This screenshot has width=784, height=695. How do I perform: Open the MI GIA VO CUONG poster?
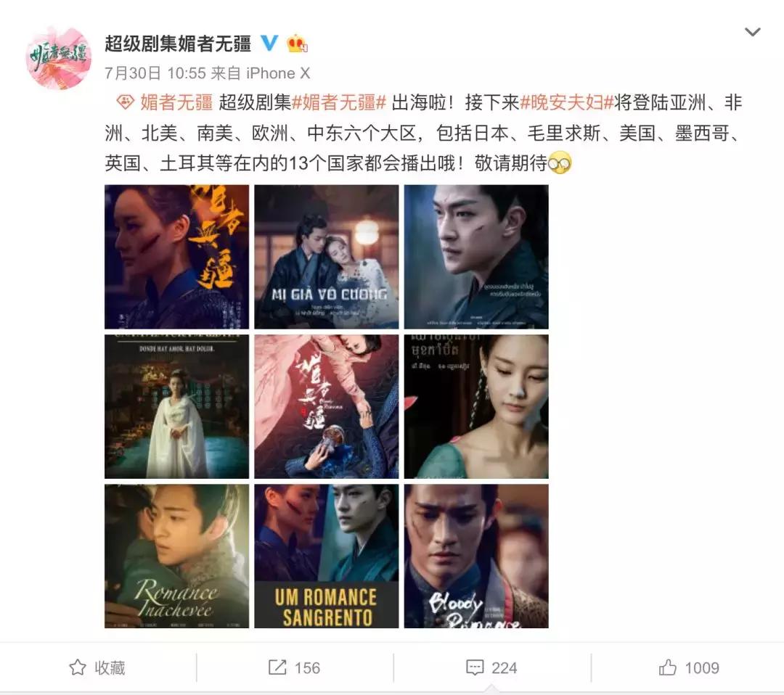click(327, 257)
